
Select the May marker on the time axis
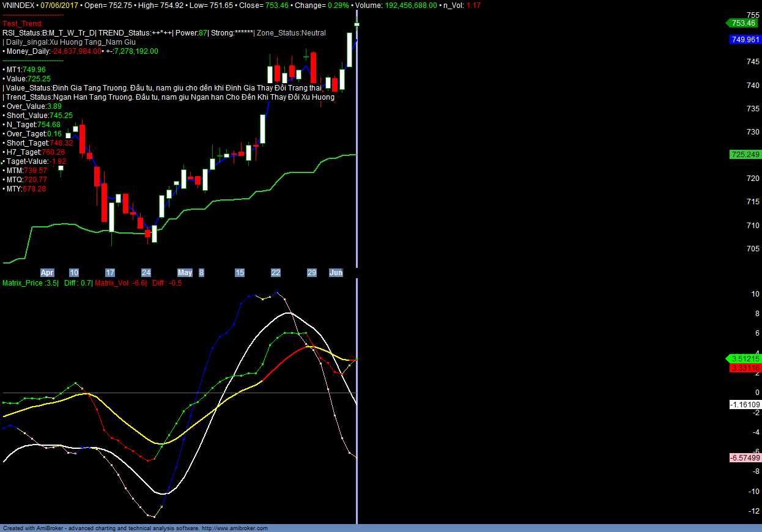pos(185,273)
